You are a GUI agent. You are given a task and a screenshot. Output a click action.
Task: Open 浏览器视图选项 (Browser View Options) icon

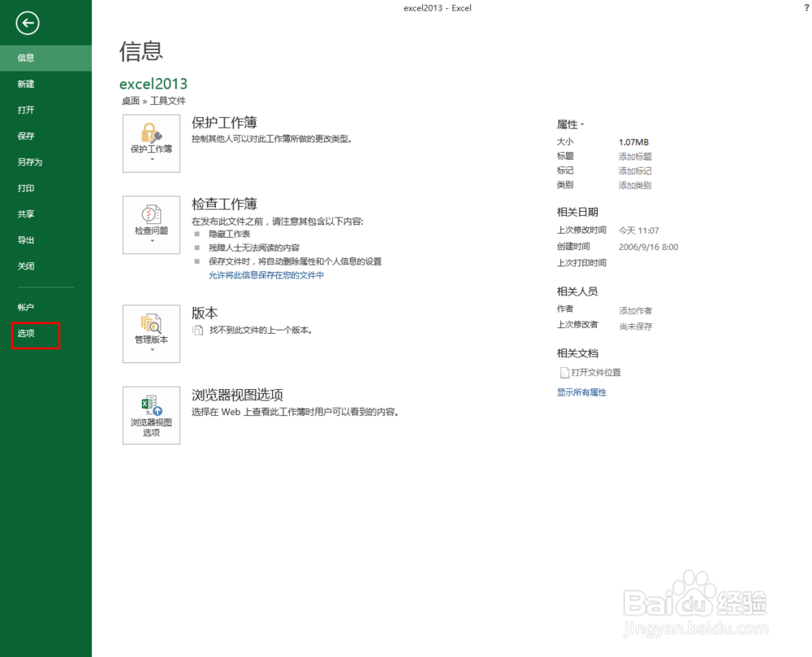[x=151, y=415]
